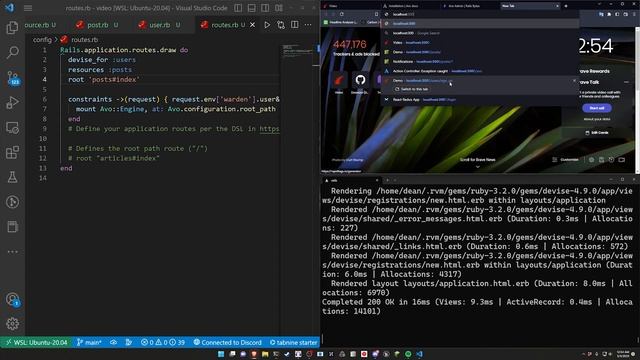Screen dimensions: 640x360
Task: Open the WSL: Ubuntu-20.04 remote indicator
Action: [36, 342]
